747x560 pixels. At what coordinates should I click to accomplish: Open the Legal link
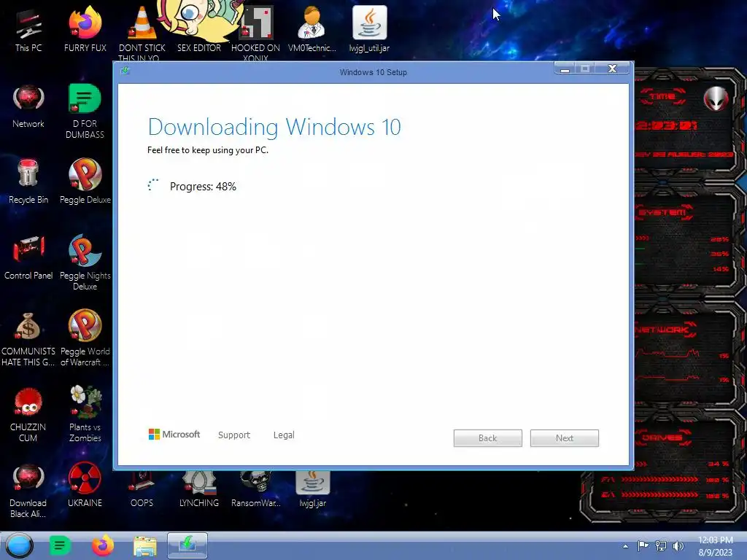coord(284,435)
